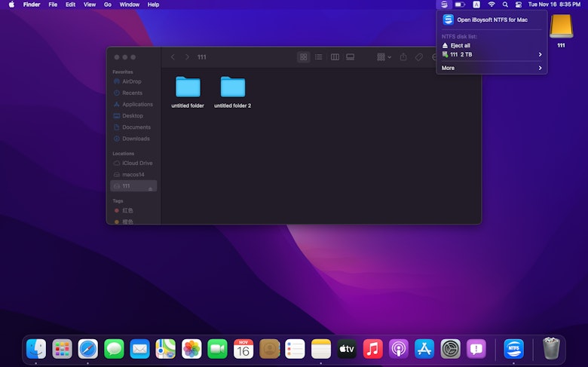This screenshot has height=367, width=588.
Task: Open Mail from the Dock
Action: point(140,349)
